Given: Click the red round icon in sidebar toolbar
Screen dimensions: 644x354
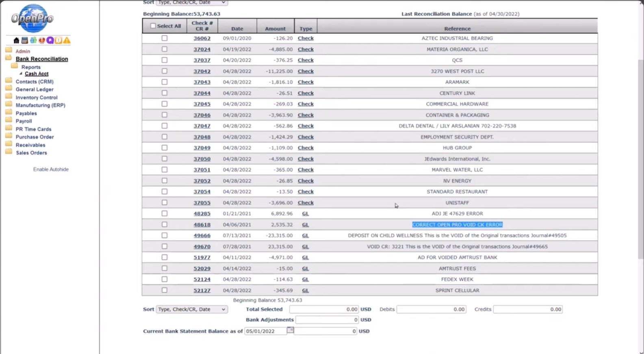Looking at the screenshot, I should click(41, 40).
